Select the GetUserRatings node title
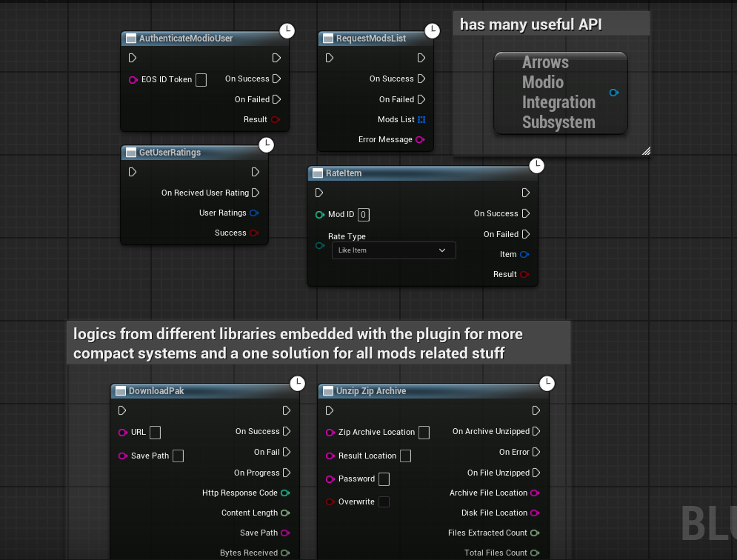The height and width of the screenshot is (560, 737). point(170,153)
